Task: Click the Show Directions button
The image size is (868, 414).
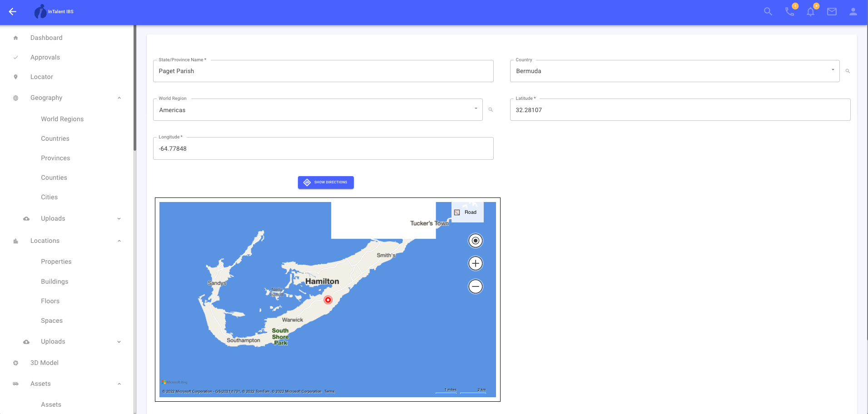Action: click(x=326, y=182)
